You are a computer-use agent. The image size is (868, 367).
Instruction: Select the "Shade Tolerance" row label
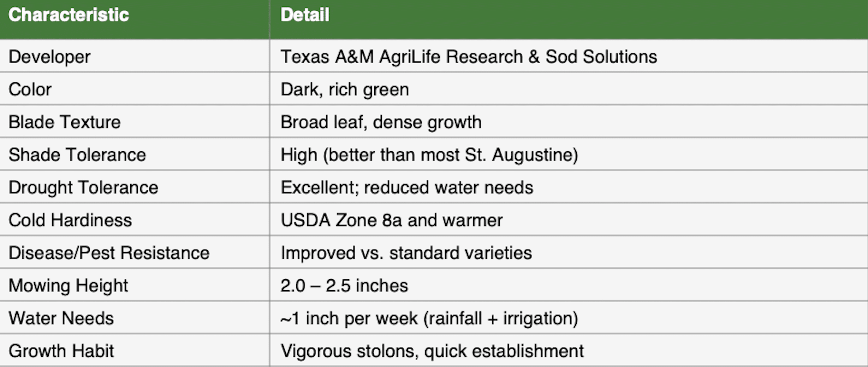77,155
